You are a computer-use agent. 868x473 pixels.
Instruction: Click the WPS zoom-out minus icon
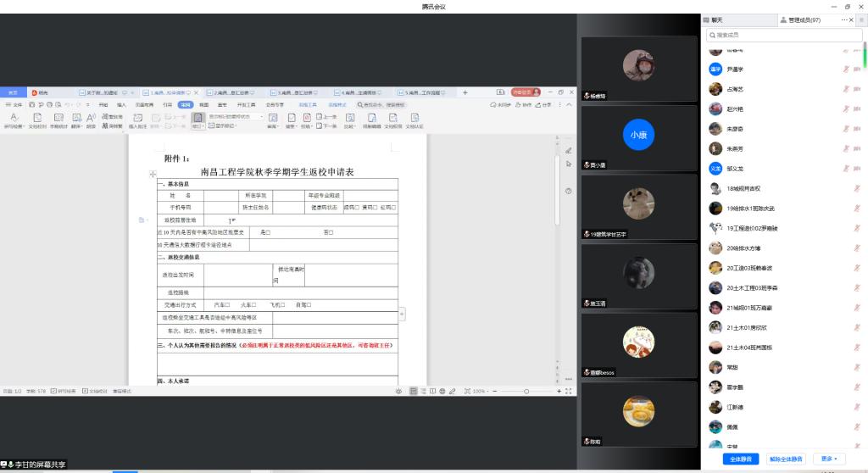[494, 391]
